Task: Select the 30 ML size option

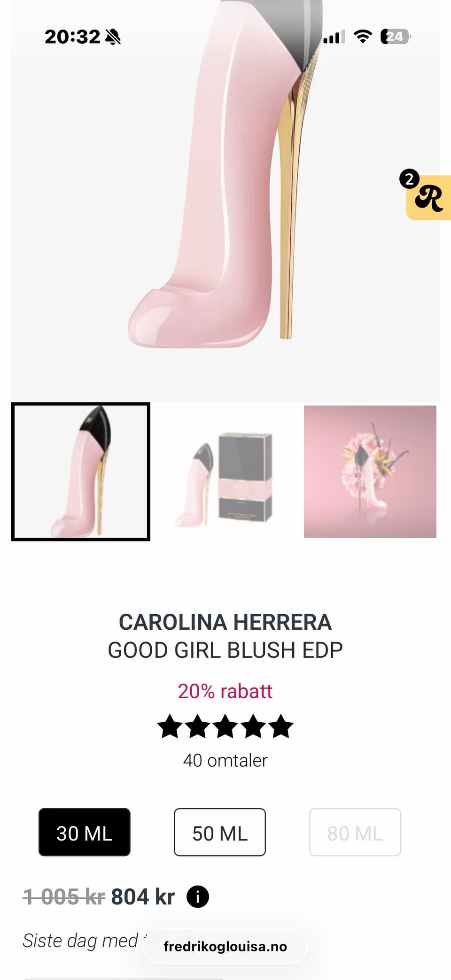Action: (x=85, y=832)
